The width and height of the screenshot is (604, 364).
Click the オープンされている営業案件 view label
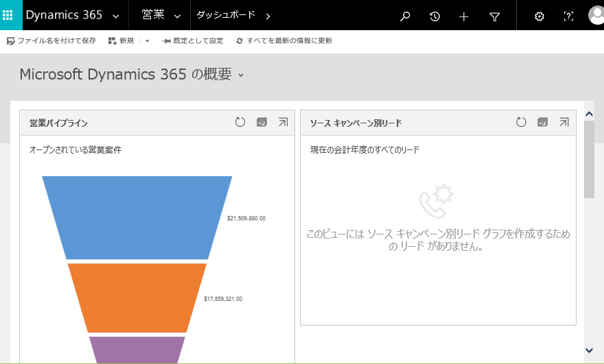tap(75, 149)
